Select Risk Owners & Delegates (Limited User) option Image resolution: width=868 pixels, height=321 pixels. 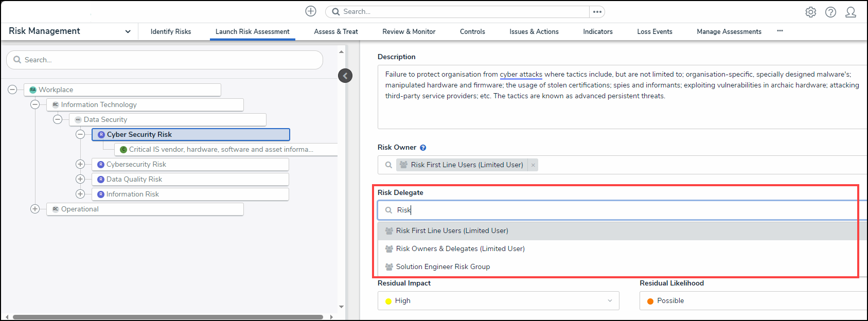pyautogui.click(x=460, y=248)
